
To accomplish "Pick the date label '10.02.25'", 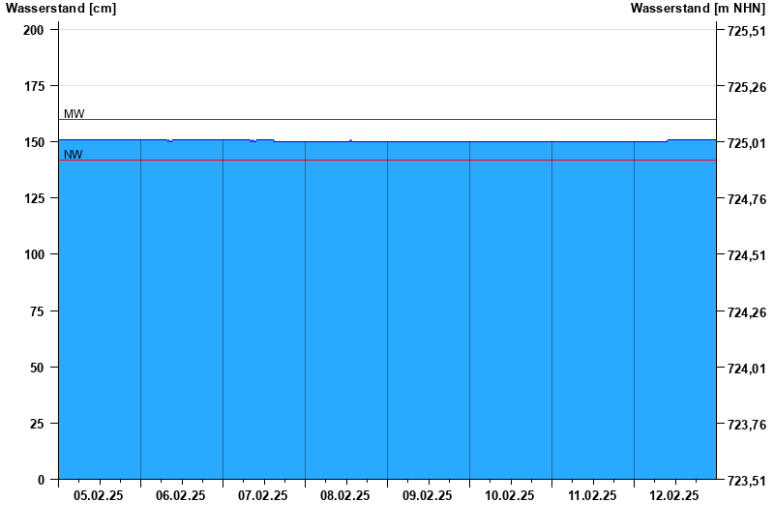I will pos(510,495).
